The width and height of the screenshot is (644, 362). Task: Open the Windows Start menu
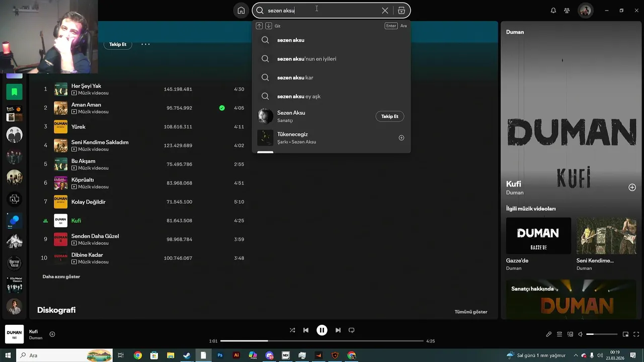(8, 355)
